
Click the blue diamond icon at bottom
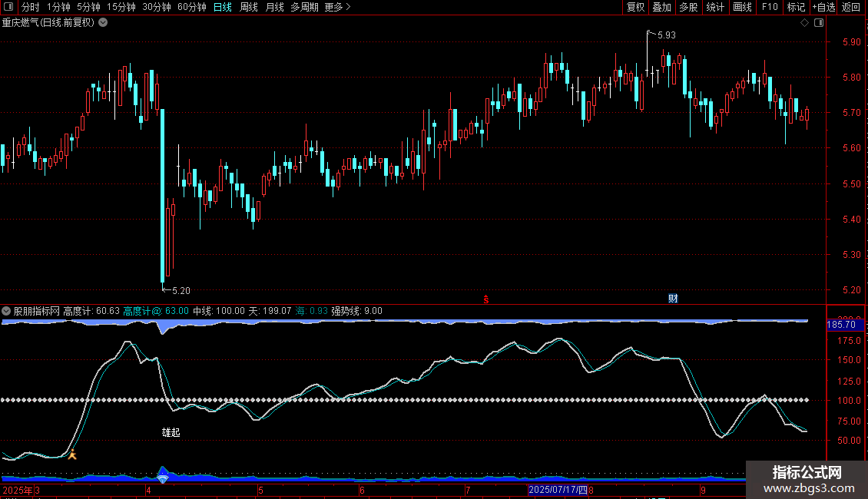[162, 479]
